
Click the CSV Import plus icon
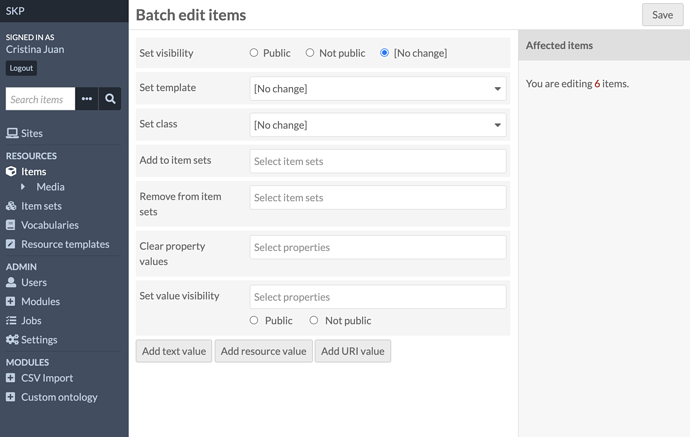tap(11, 378)
